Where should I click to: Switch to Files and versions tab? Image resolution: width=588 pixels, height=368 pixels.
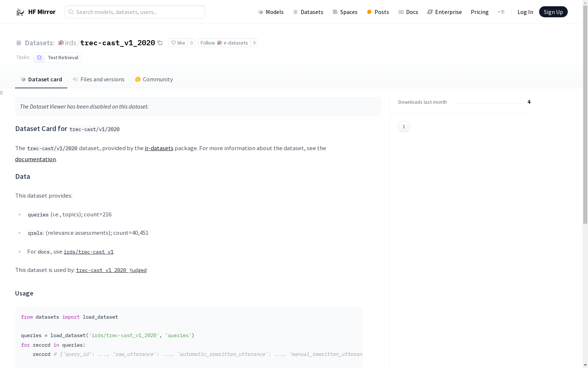coord(98,79)
